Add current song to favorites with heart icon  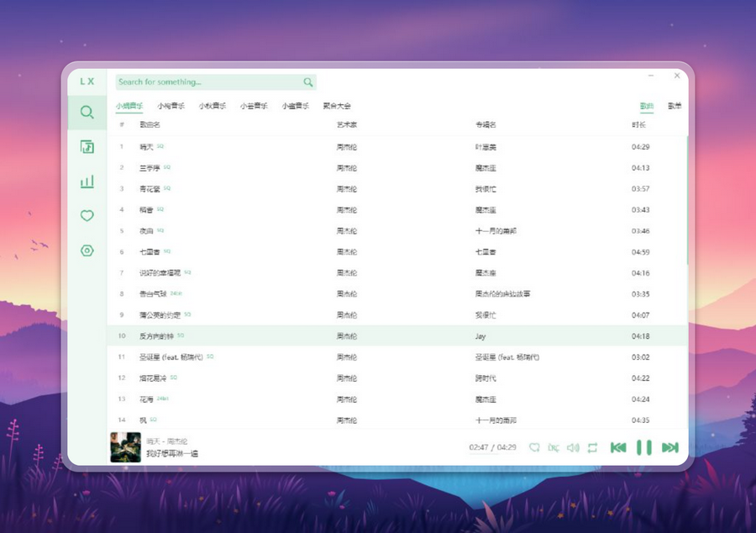coord(534,448)
